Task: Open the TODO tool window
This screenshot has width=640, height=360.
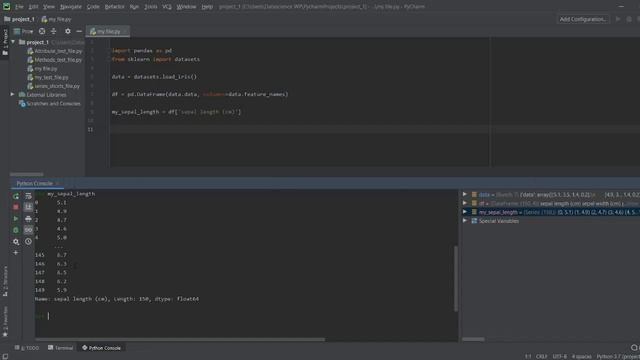Action: point(27,348)
